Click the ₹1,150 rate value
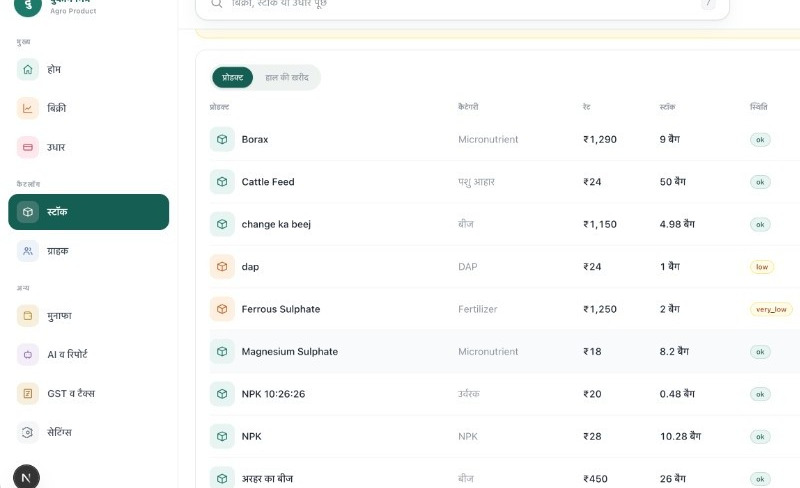The width and height of the screenshot is (800, 488). tap(600, 224)
